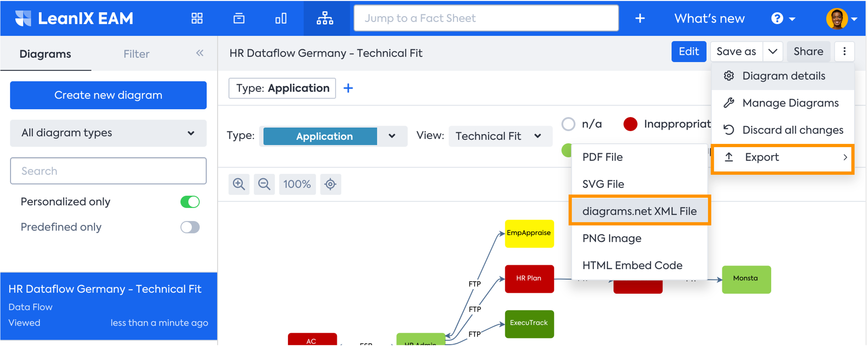
Task: Open the What's new link
Action: pos(709,18)
